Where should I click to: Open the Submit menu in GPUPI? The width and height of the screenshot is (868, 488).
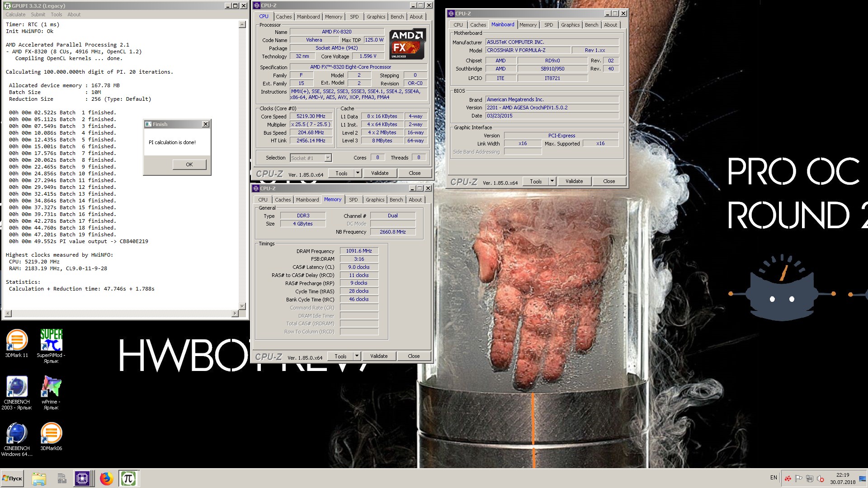coord(38,14)
